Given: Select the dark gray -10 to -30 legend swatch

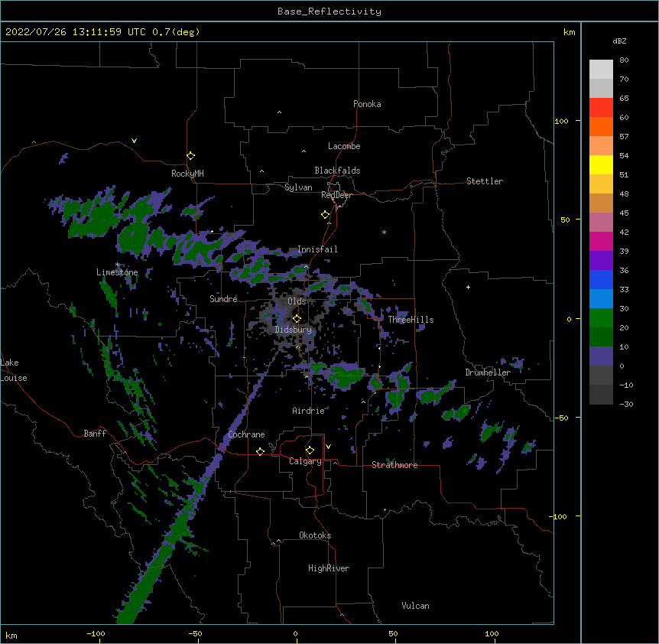Looking at the screenshot, I should click(601, 395).
